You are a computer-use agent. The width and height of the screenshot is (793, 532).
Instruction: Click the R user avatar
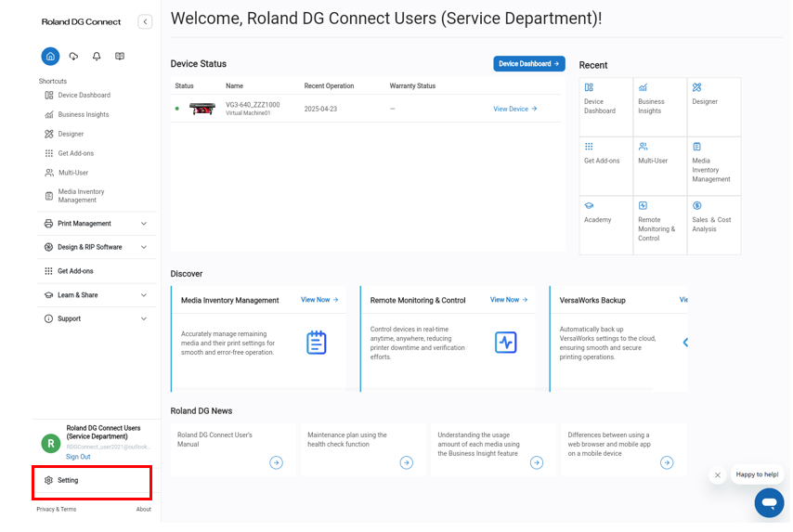coord(50,444)
